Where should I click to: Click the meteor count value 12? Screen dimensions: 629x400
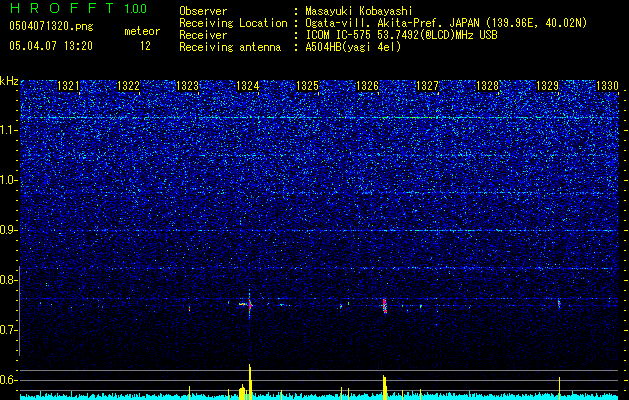click(145, 46)
